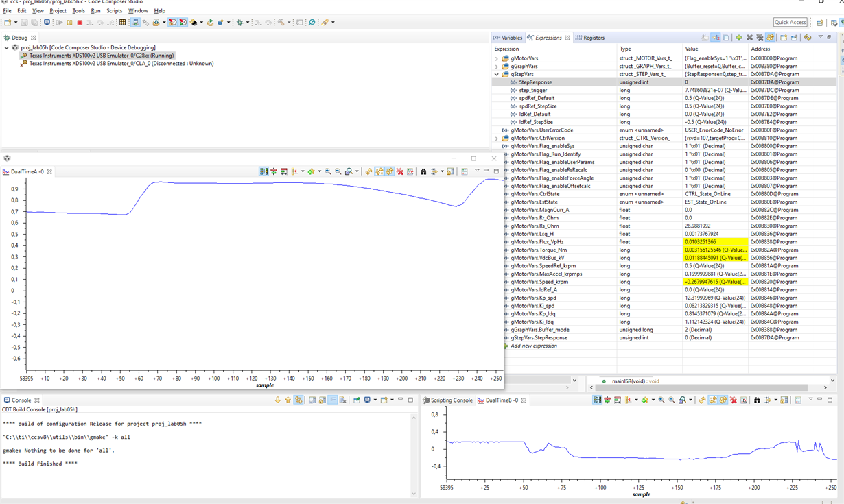The height and width of the screenshot is (504, 844).
Task: Zoom out on DualTimeB graph
Action: (672, 400)
